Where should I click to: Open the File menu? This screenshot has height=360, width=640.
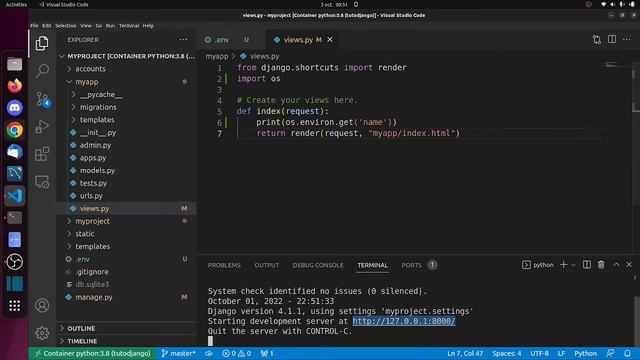34,25
